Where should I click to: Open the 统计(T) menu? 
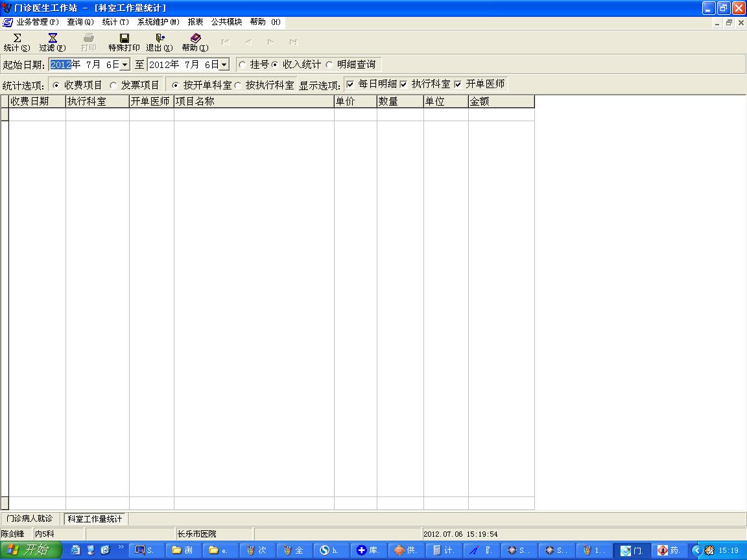(x=115, y=22)
